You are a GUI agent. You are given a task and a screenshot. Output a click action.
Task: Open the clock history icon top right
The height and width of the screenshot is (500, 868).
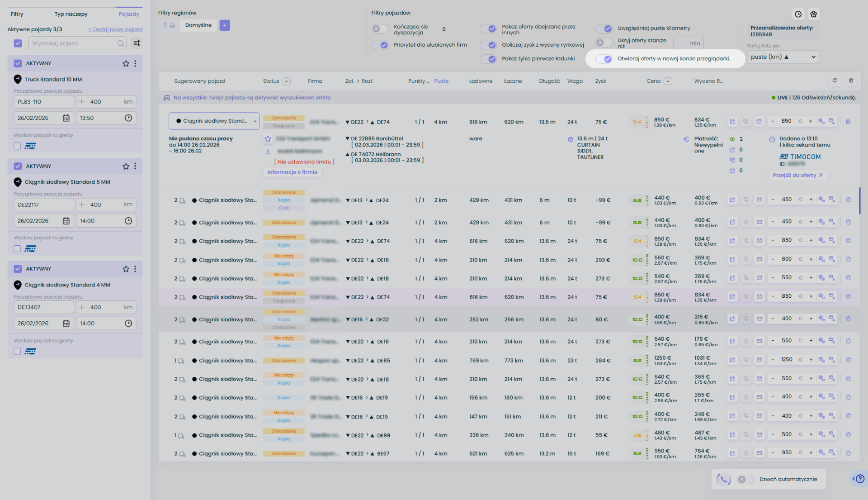point(798,14)
